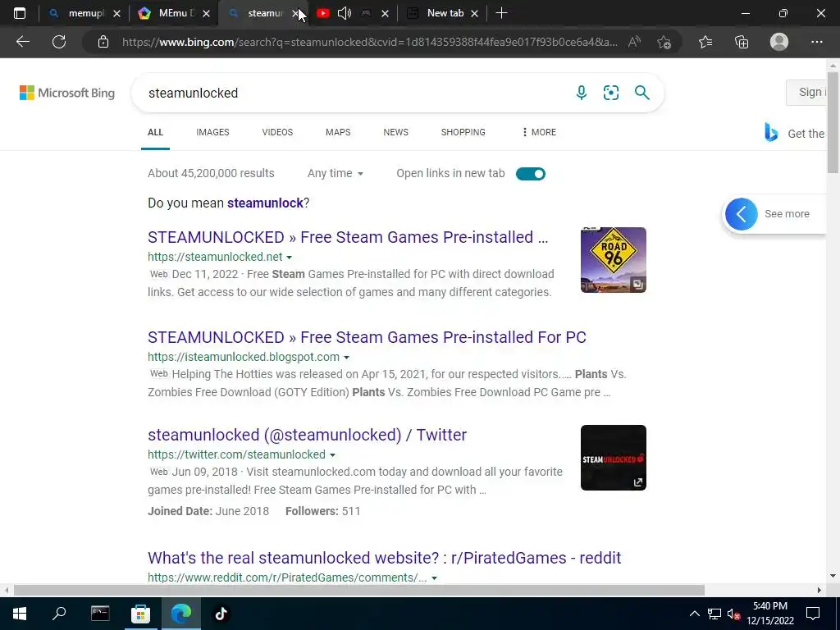
Task: Open STEAMUNLOCKED Pre-installed For PC blogspot result
Action: click(x=367, y=337)
